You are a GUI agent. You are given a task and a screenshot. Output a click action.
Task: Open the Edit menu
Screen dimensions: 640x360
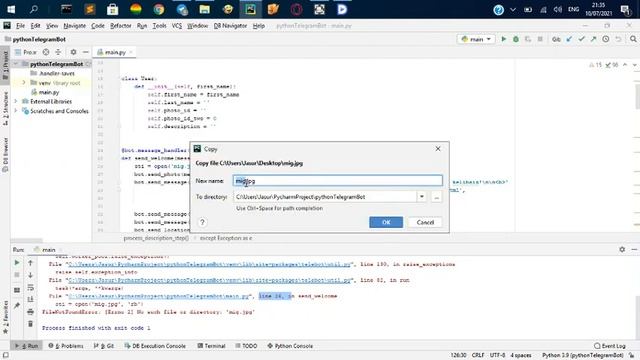[36, 26]
